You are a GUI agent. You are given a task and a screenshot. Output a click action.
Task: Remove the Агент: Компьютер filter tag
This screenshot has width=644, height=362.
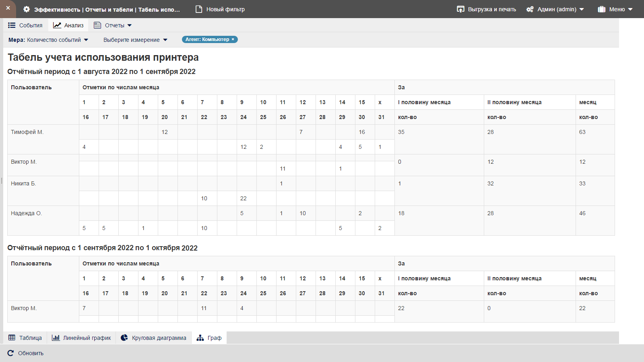click(233, 39)
